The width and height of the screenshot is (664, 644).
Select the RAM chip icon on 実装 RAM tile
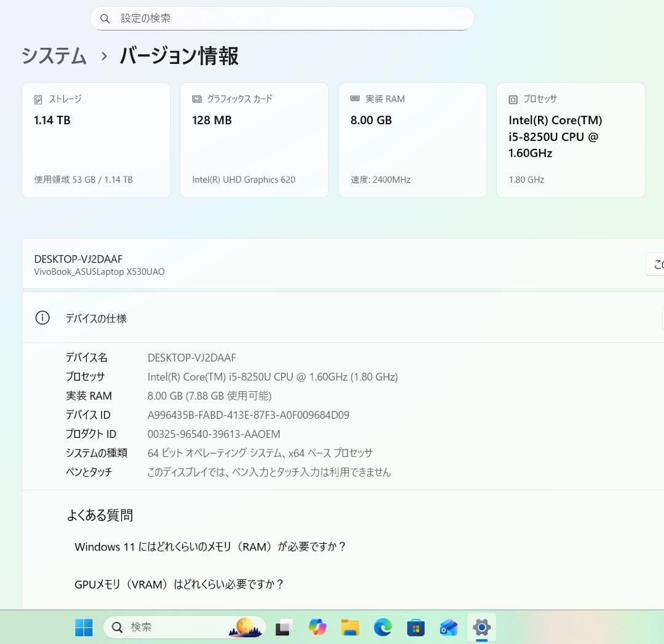pos(355,98)
